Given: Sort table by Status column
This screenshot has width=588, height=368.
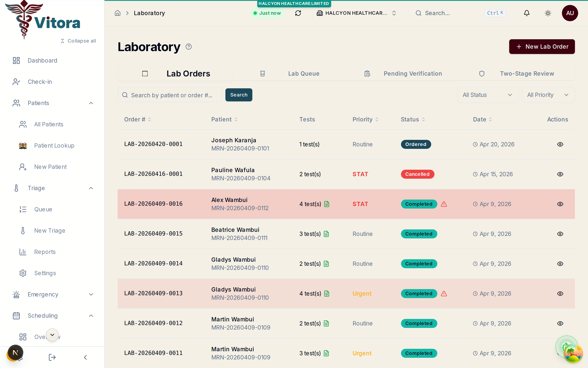Looking at the screenshot, I should coord(413,120).
